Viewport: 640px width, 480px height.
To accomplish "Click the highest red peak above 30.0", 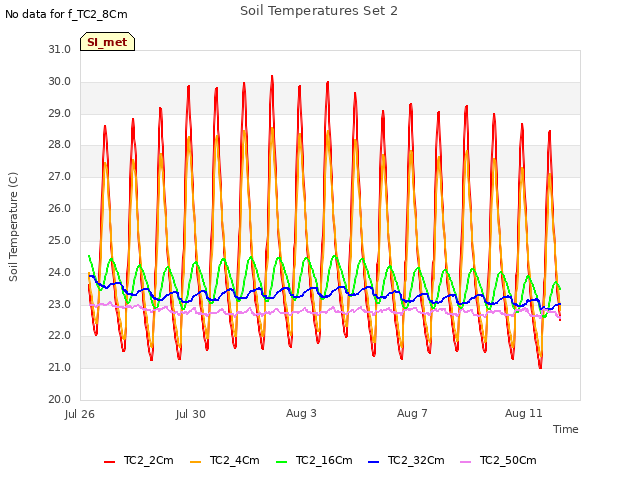I will pyautogui.click(x=272, y=76).
